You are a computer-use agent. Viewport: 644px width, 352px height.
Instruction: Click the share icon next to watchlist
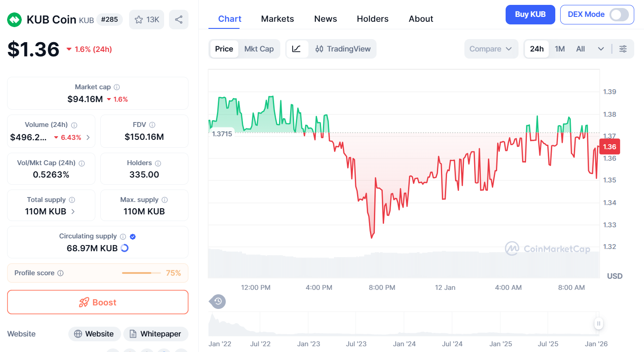pyautogui.click(x=179, y=20)
